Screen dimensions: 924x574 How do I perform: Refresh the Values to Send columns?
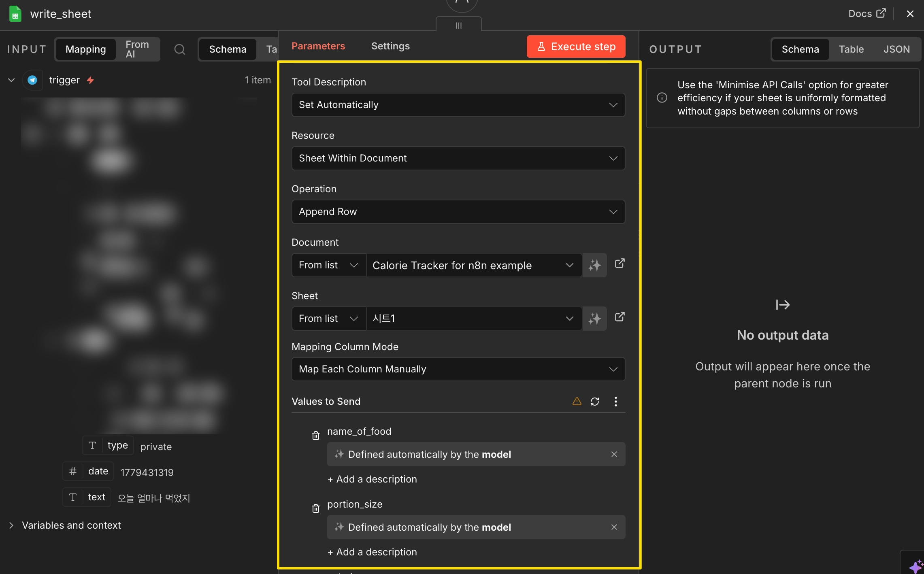click(x=595, y=401)
